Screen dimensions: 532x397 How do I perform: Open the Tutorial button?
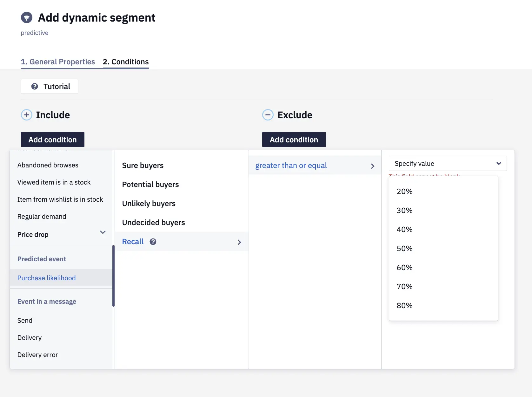pos(50,86)
